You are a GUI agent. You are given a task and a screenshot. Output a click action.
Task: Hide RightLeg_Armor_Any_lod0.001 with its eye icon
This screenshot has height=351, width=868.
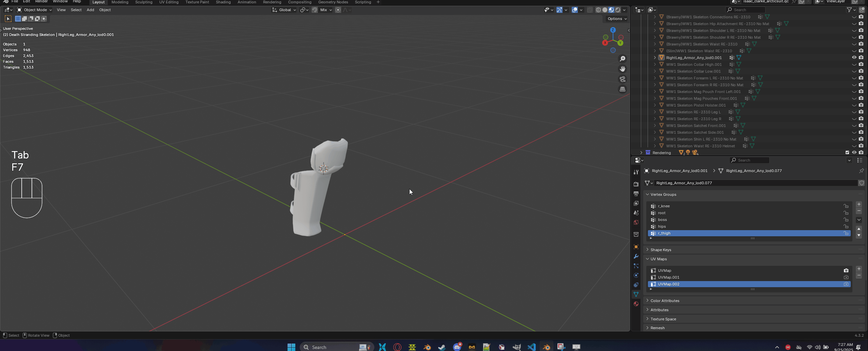(x=854, y=58)
